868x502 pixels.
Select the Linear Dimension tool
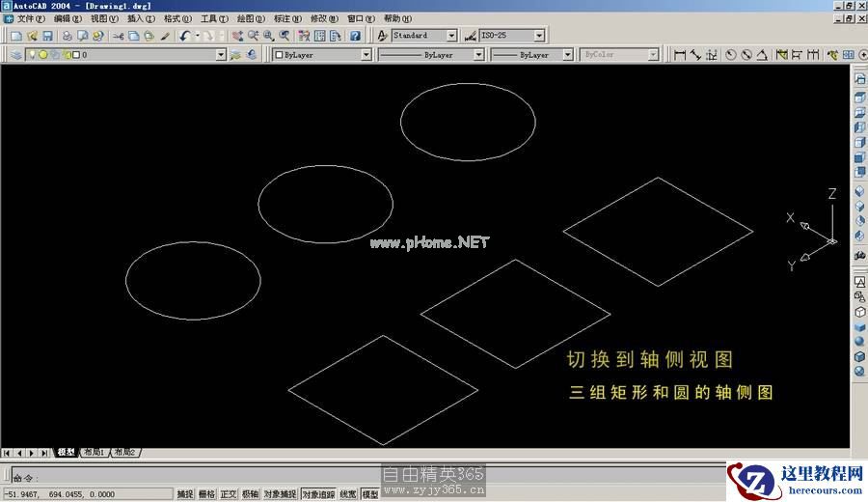point(680,55)
